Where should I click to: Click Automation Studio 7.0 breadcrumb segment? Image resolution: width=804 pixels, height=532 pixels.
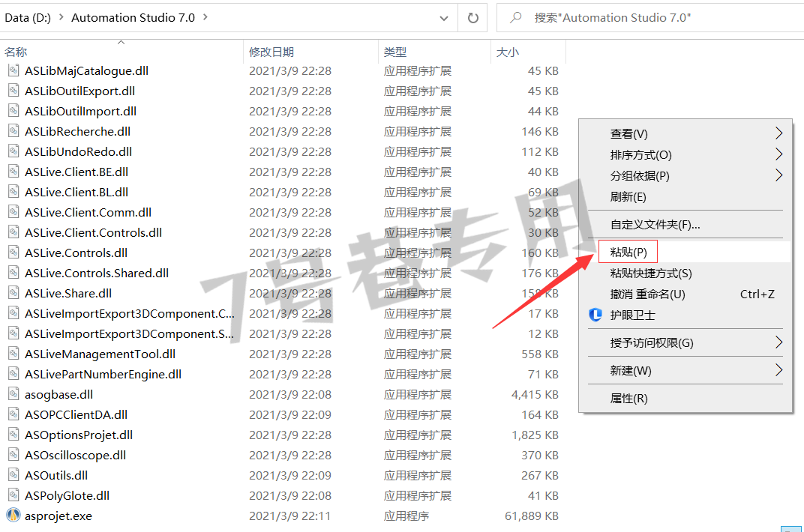coord(133,17)
